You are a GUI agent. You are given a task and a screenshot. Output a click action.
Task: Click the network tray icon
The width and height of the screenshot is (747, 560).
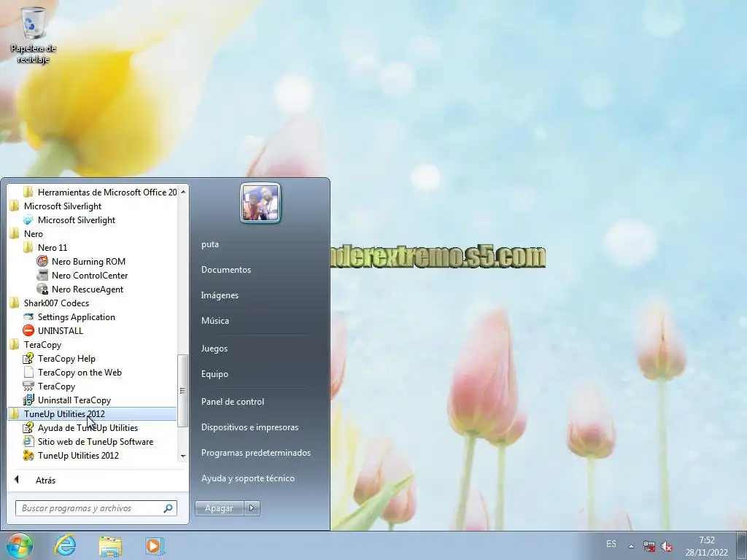[x=649, y=545]
